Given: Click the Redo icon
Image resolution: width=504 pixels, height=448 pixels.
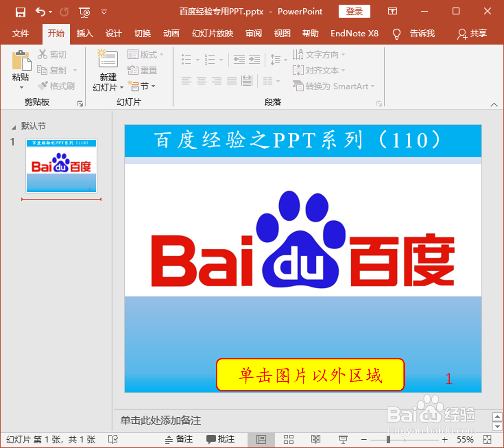Looking at the screenshot, I should pyautogui.click(x=64, y=12).
